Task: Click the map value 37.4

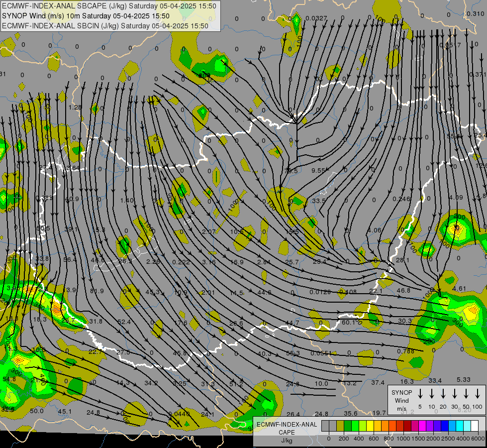Action: pos(378,382)
